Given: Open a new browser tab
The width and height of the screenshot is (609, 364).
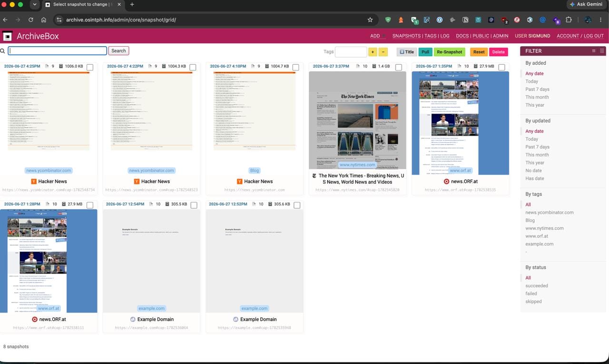Looking at the screenshot, I should 132,4.
